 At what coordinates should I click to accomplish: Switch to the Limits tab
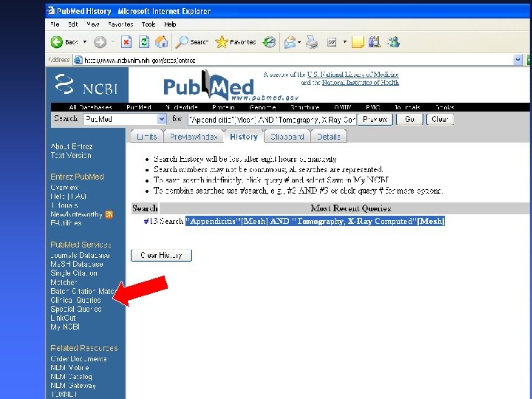[147, 137]
